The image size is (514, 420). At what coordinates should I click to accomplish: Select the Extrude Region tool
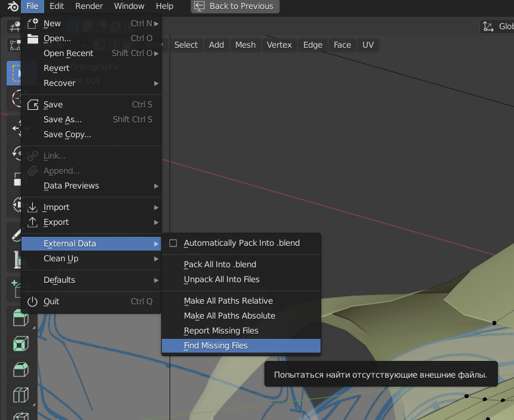click(x=20, y=319)
